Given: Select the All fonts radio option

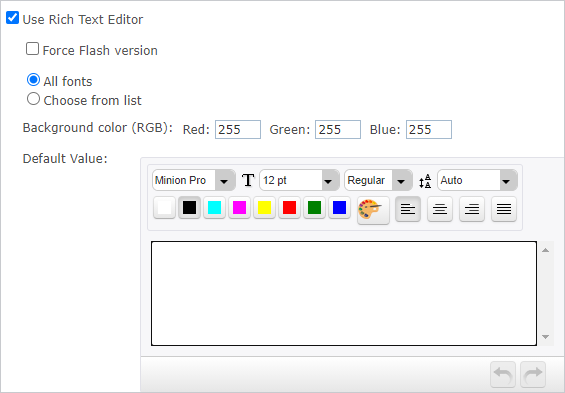Looking at the screenshot, I should click(34, 80).
